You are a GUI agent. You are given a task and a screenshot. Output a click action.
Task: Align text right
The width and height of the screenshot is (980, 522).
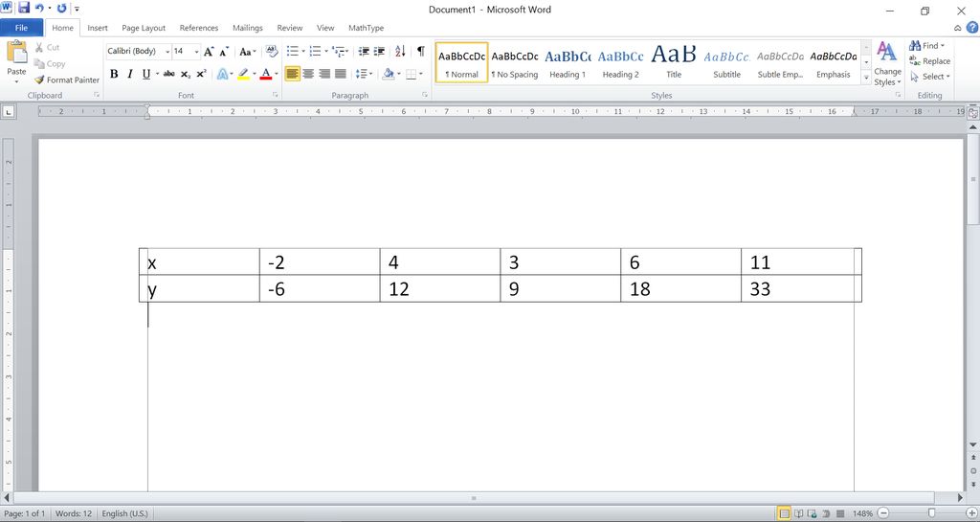tap(324, 74)
